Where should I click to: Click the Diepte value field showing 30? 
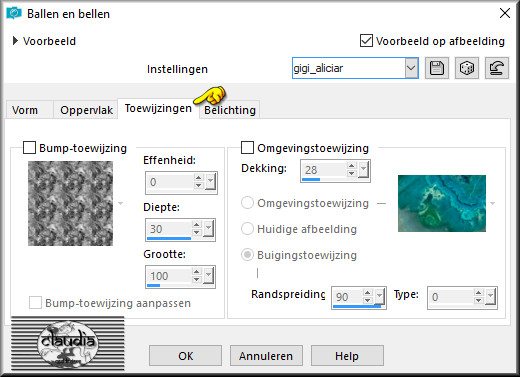[x=169, y=229]
